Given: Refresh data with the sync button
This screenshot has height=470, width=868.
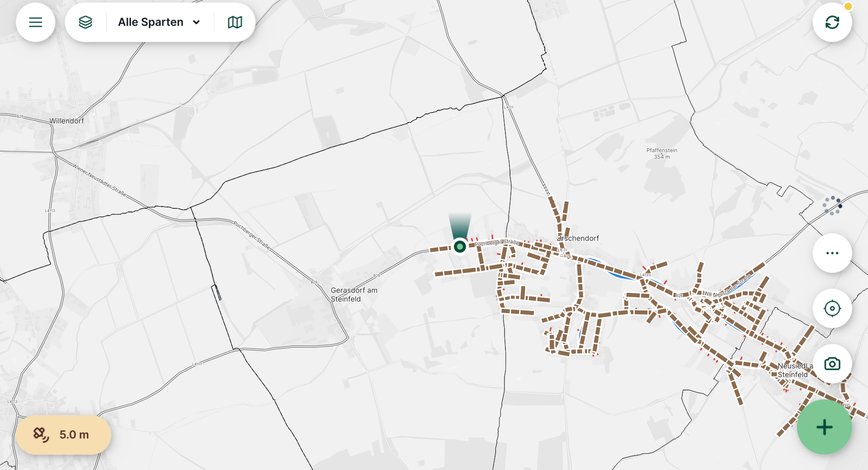Looking at the screenshot, I should coord(832,22).
